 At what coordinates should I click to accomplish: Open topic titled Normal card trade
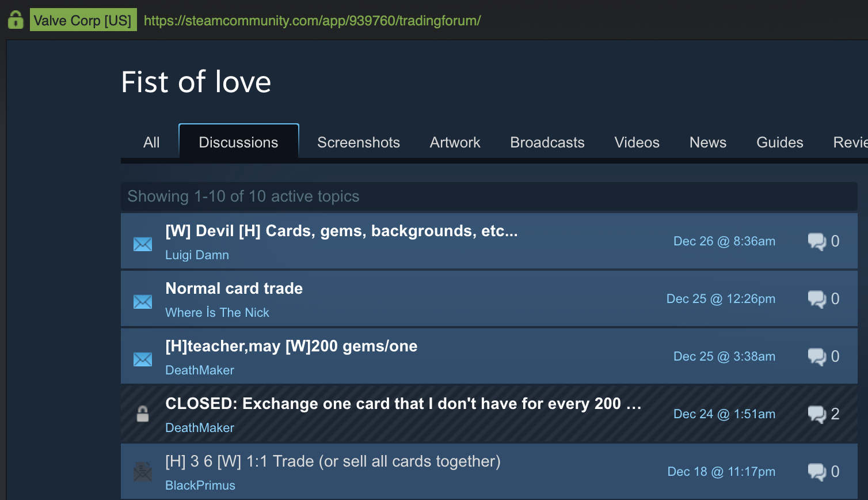pyautogui.click(x=234, y=289)
